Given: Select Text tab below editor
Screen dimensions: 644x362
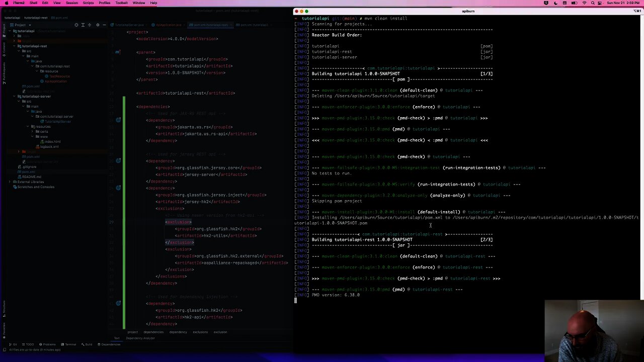Looking at the screenshot, I should tap(117, 338).
